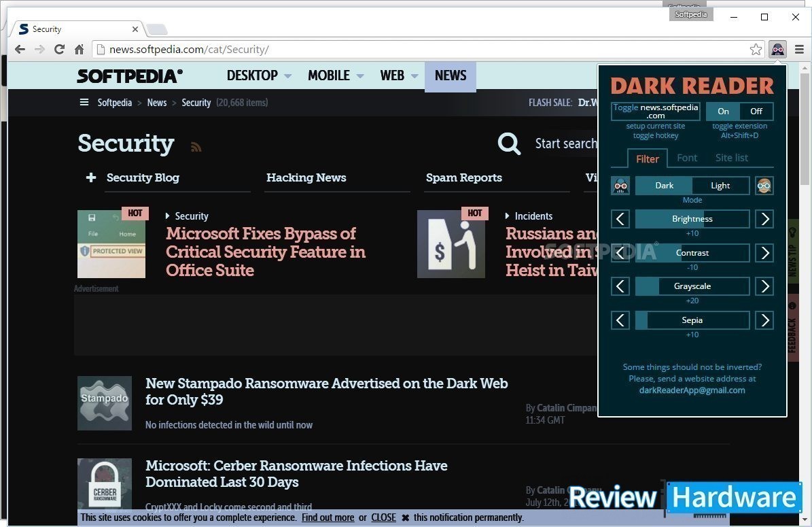Decrease Sepia with left arrow
This screenshot has width=812, height=527.
(620, 320)
